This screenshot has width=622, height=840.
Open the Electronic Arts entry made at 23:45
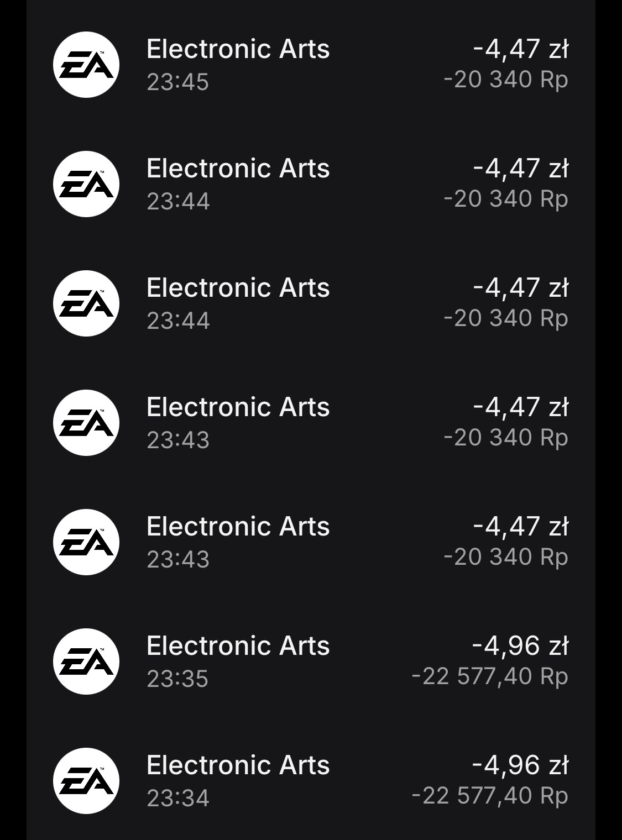(x=238, y=49)
